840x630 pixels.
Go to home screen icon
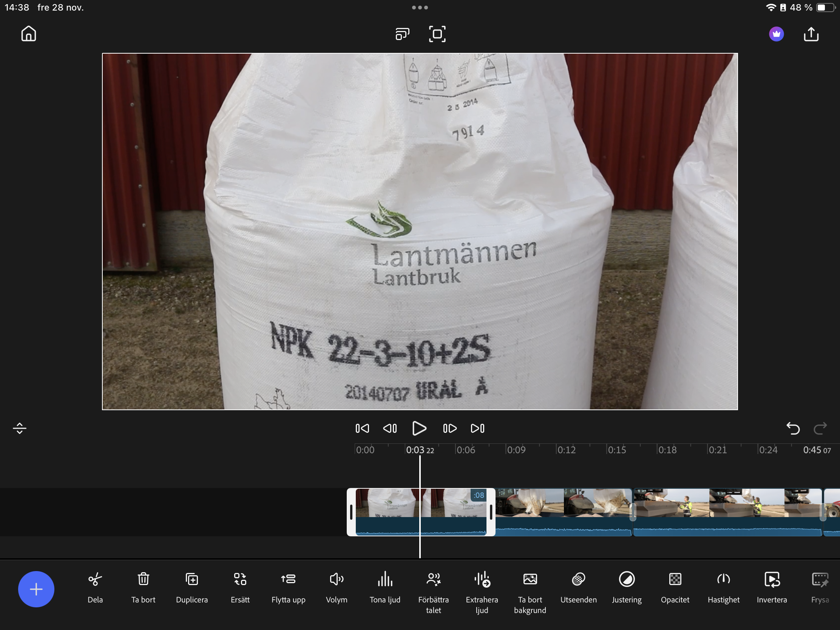point(28,34)
